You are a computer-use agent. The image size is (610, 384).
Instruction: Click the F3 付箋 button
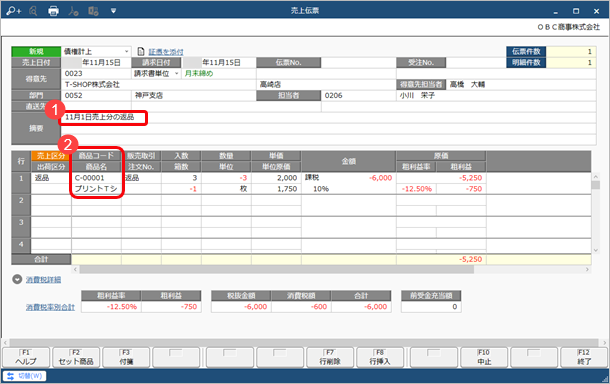click(x=126, y=357)
